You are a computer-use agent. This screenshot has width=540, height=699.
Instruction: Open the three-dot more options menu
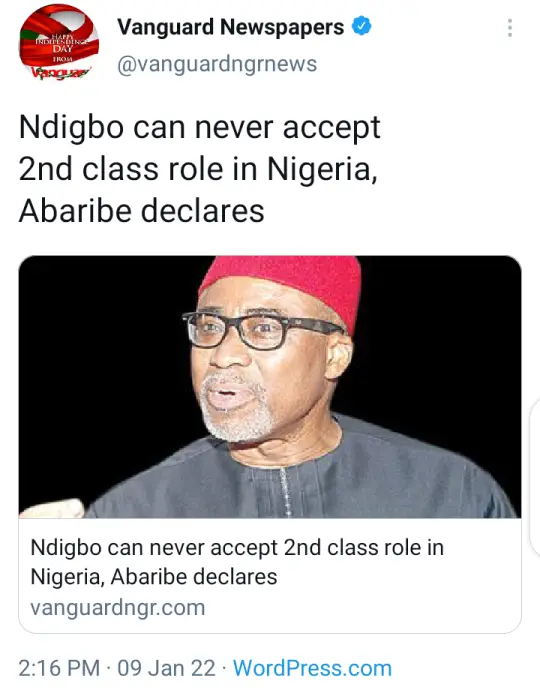510,28
